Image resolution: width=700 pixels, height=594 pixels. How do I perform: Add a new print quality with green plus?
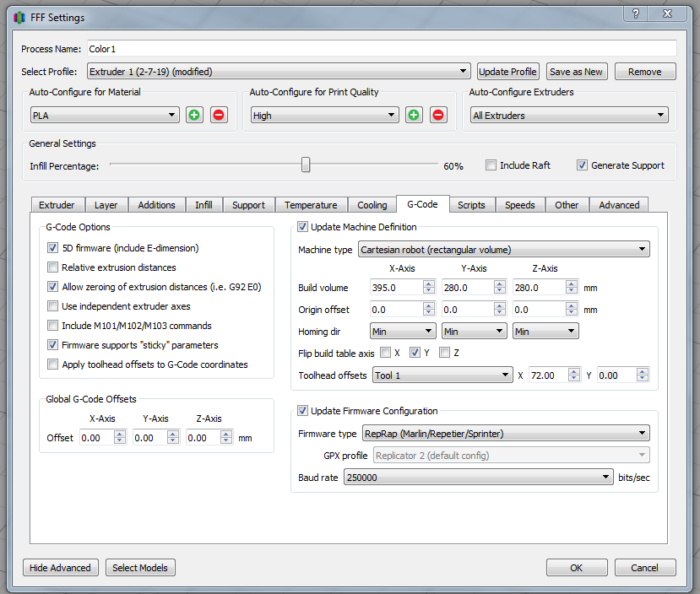(x=414, y=115)
